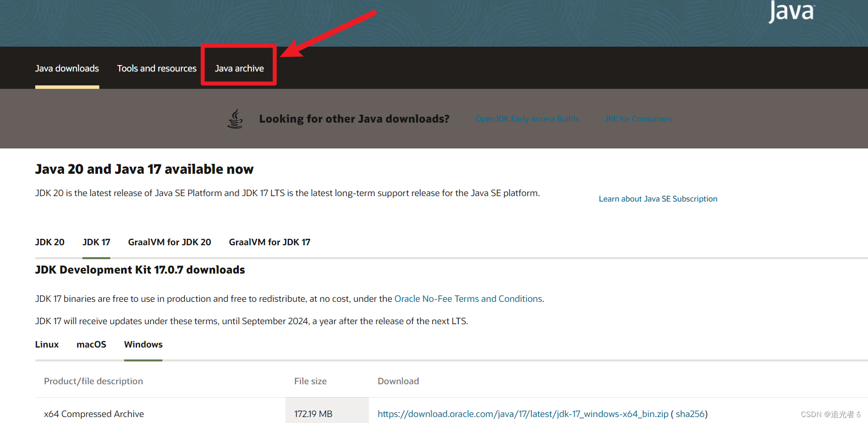The height and width of the screenshot is (423, 868).
Task: Select the Linux platform tab
Action: click(x=47, y=345)
